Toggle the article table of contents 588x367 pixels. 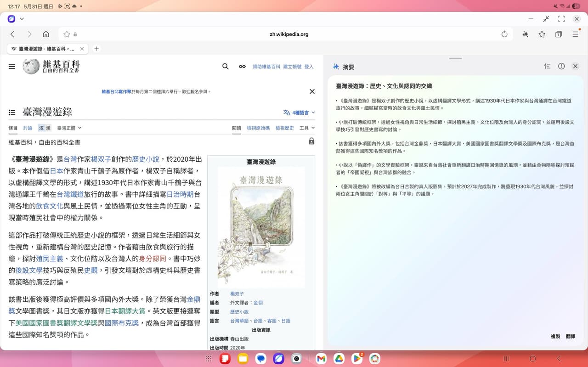(x=12, y=112)
